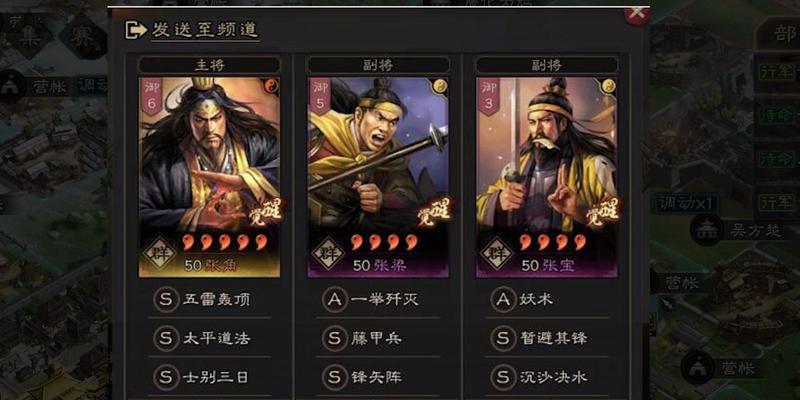800x400 pixels.
Task: Open the 发送至频道 link
Action: [205, 30]
